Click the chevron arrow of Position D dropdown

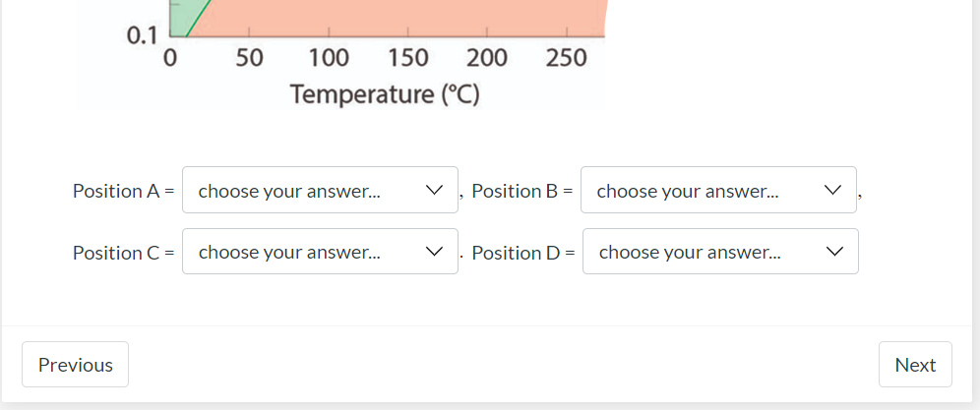pyautogui.click(x=834, y=252)
